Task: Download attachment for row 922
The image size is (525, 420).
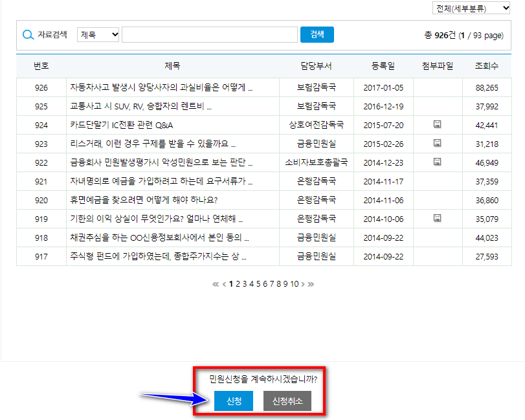Action: (437, 162)
